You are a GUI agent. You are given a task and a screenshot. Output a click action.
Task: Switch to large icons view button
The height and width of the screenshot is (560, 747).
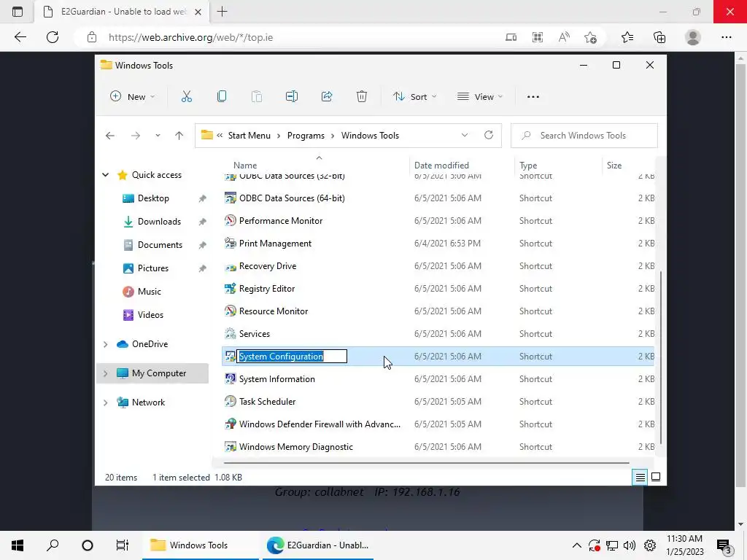[656, 477]
